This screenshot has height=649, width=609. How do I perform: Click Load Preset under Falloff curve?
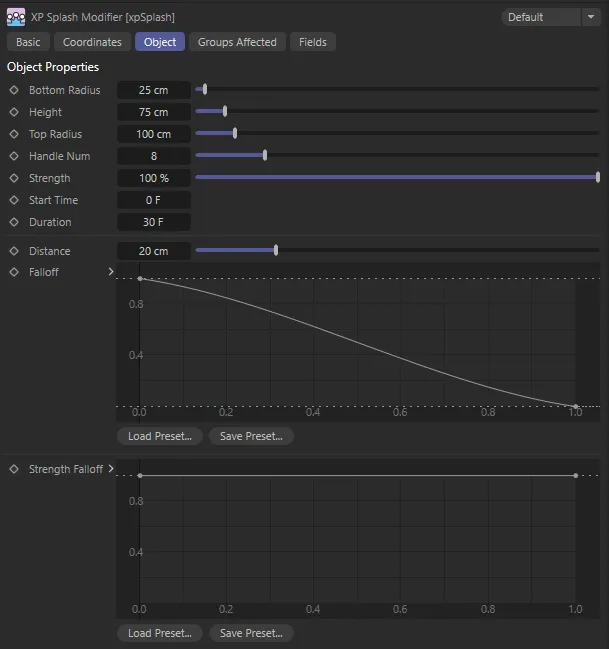160,436
